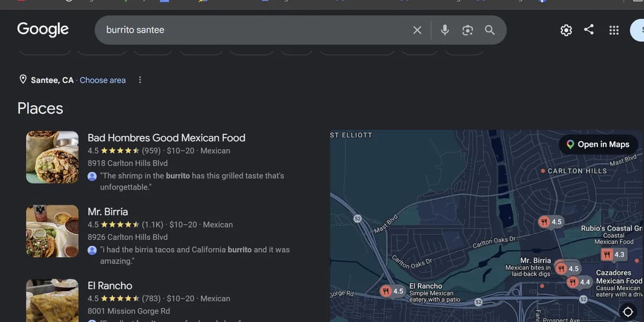Click the birria tacos review snippet
The width and height of the screenshot is (644, 322).
tap(195, 255)
